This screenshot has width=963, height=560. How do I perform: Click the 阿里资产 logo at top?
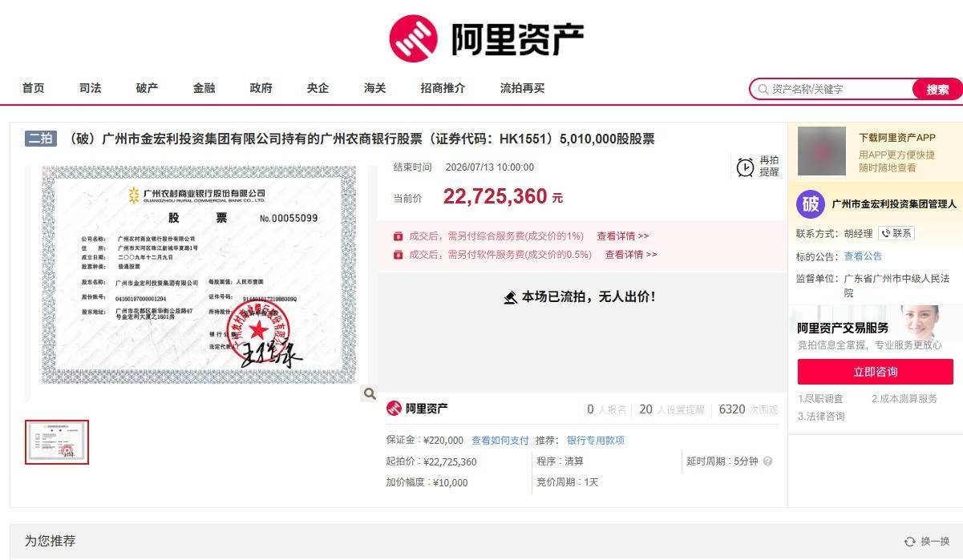[x=487, y=38]
